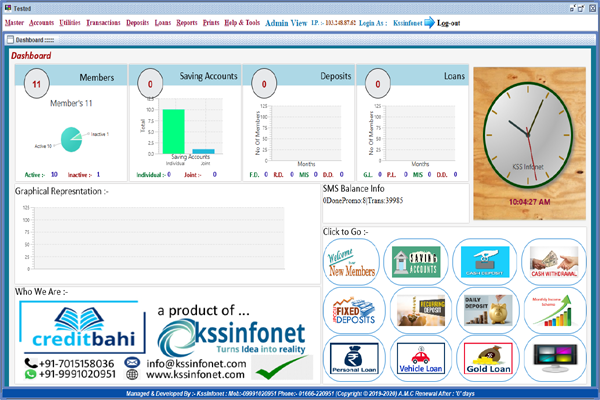
Task: Click the Inactive member count 1
Action: [98, 175]
